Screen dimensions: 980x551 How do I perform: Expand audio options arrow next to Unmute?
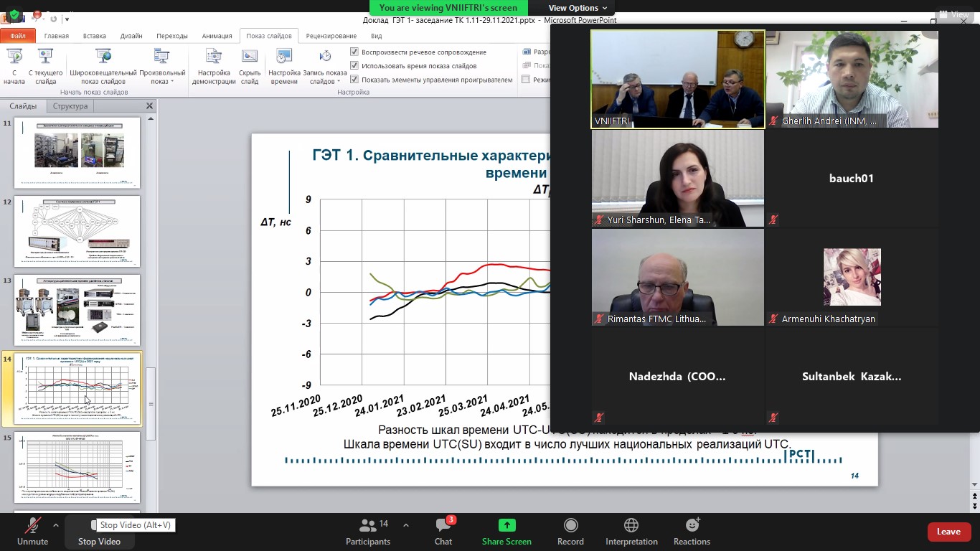coord(56,525)
